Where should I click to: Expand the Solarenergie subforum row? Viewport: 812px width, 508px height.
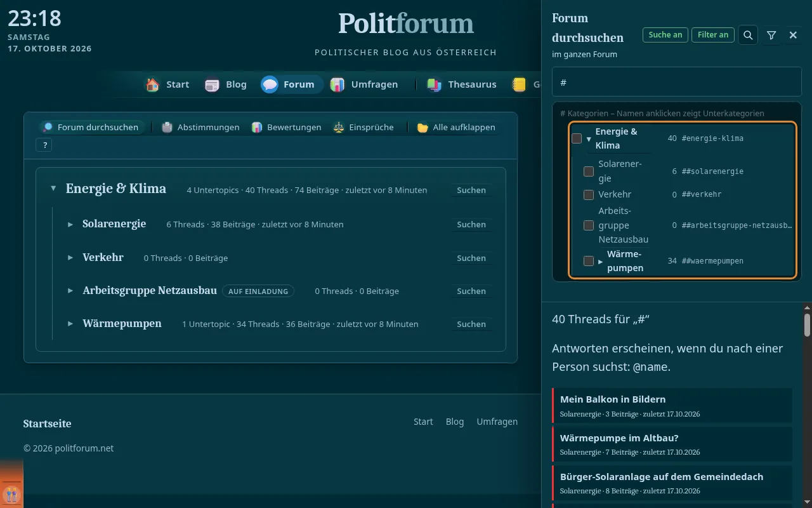[x=70, y=224]
